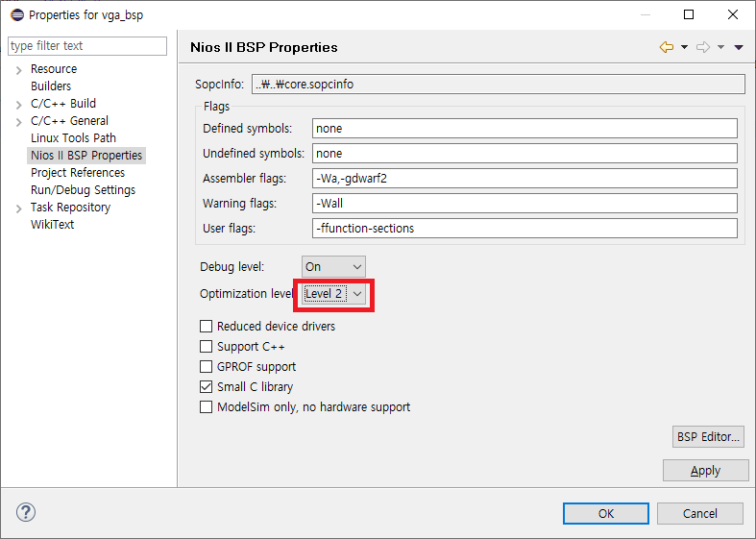Open Project References page
The height and width of the screenshot is (539, 756).
pos(78,173)
